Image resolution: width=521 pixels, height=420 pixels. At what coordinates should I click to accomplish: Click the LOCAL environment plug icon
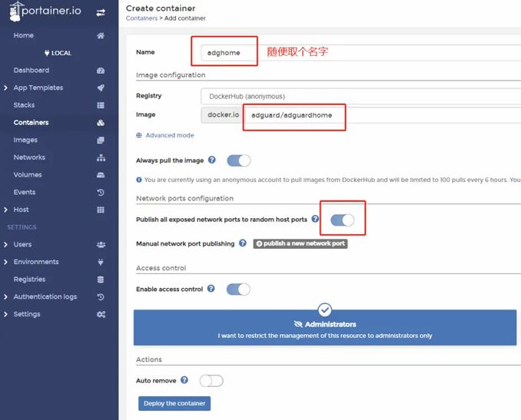tap(47, 53)
